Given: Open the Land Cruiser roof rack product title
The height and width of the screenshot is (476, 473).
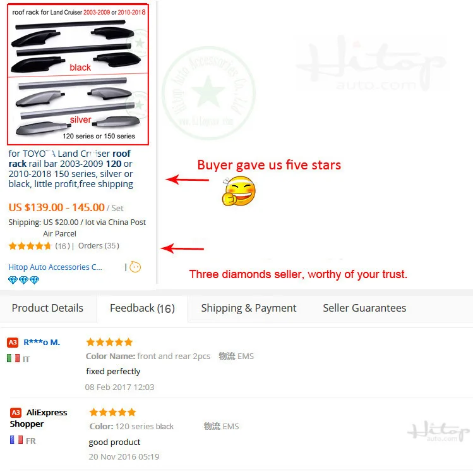Looking at the screenshot, I should [x=71, y=169].
